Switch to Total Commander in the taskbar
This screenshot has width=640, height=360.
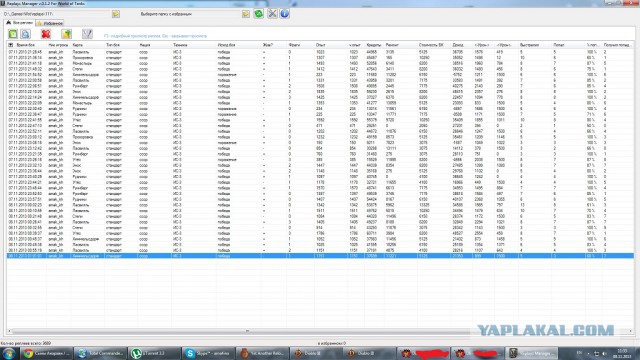tap(101, 353)
